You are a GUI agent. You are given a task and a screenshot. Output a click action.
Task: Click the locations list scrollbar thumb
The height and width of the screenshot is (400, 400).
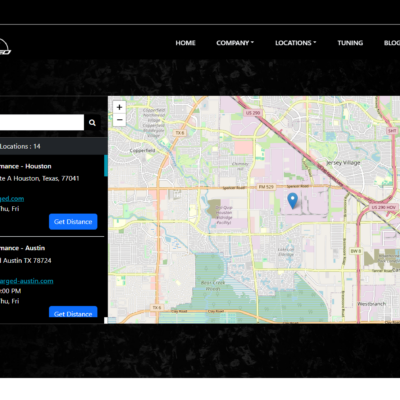coord(106,165)
